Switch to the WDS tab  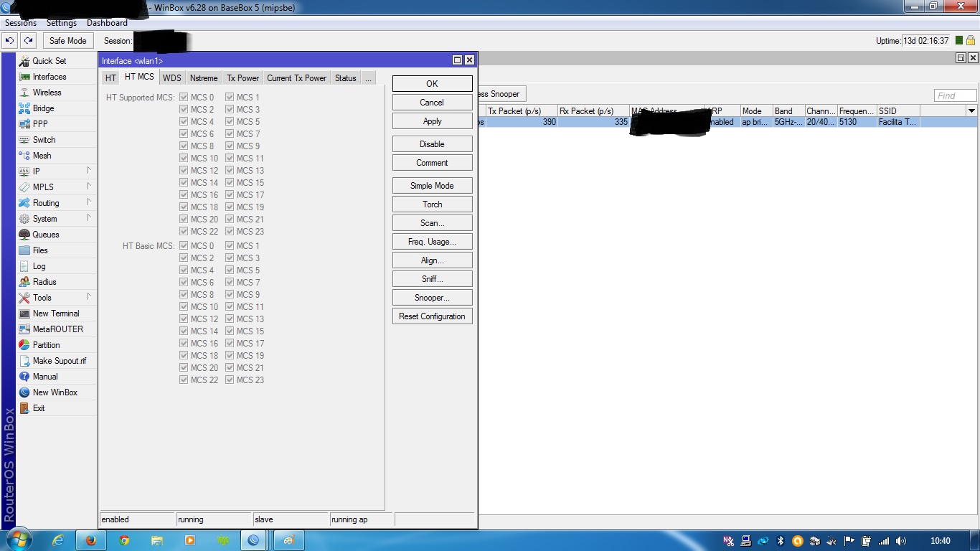(172, 78)
